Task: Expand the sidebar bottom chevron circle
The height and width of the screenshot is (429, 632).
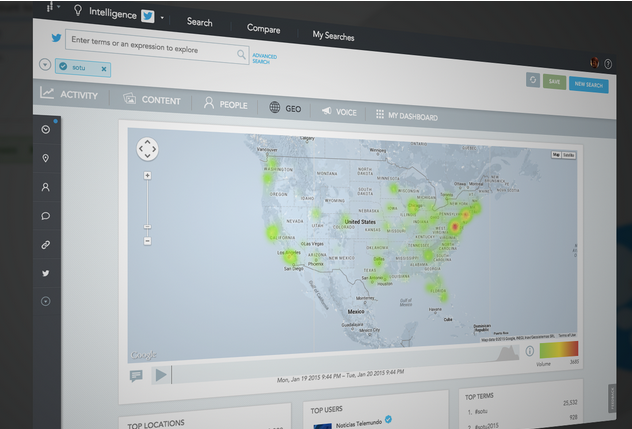Action: pyautogui.click(x=46, y=301)
